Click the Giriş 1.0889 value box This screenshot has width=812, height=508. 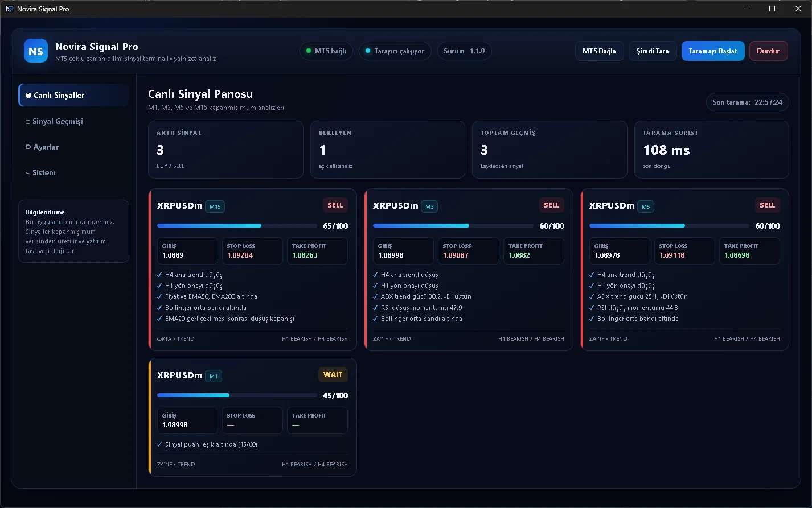(187, 251)
